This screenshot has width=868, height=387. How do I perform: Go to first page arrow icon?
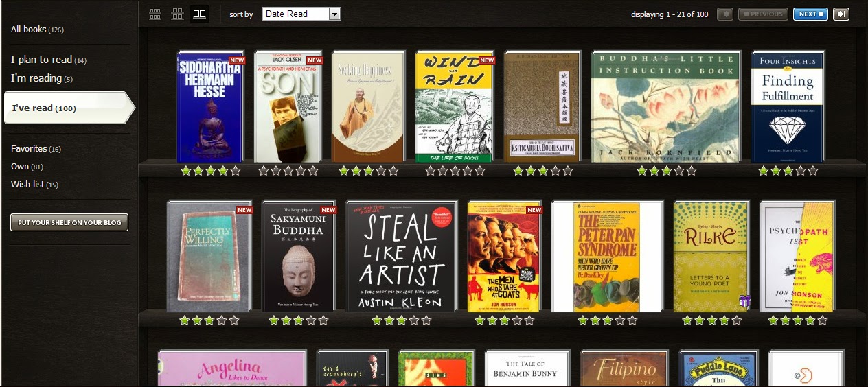(x=725, y=14)
